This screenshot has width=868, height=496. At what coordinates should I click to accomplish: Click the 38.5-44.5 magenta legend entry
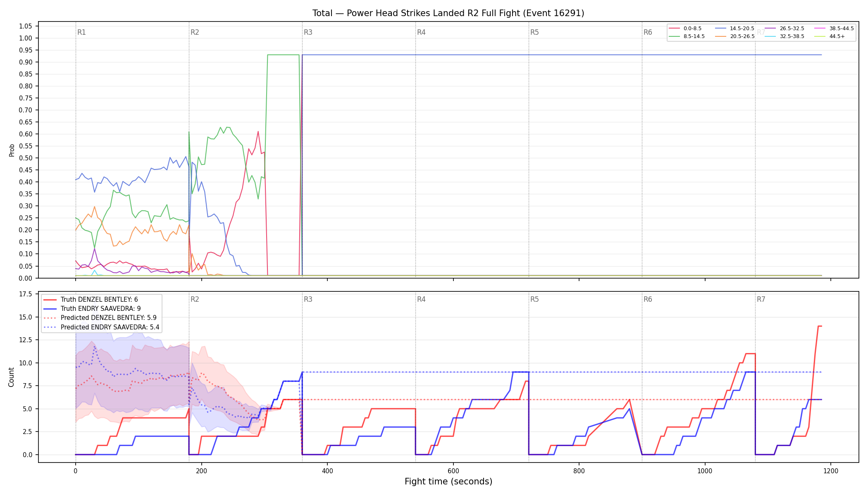click(835, 29)
